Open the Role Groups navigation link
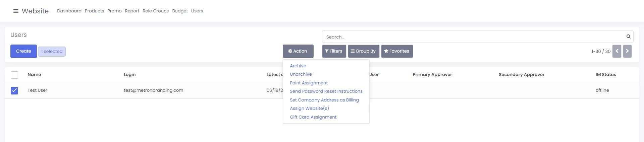Image resolution: width=644 pixels, height=142 pixels. coord(156,11)
